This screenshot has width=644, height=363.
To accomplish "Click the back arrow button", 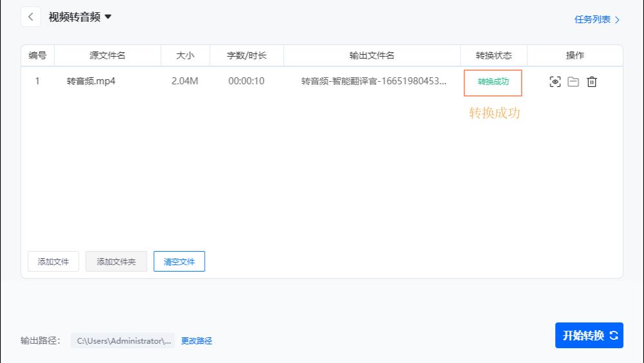I will click(30, 17).
